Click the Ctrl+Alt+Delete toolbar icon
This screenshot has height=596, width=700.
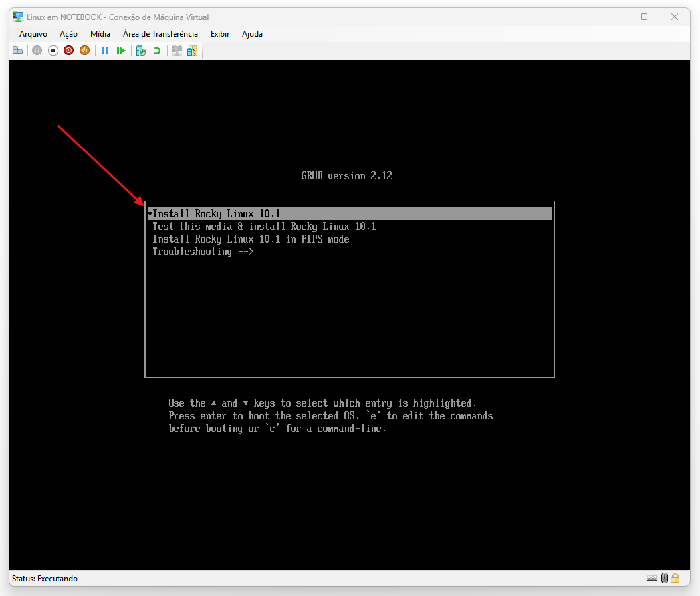click(x=17, y=50)
